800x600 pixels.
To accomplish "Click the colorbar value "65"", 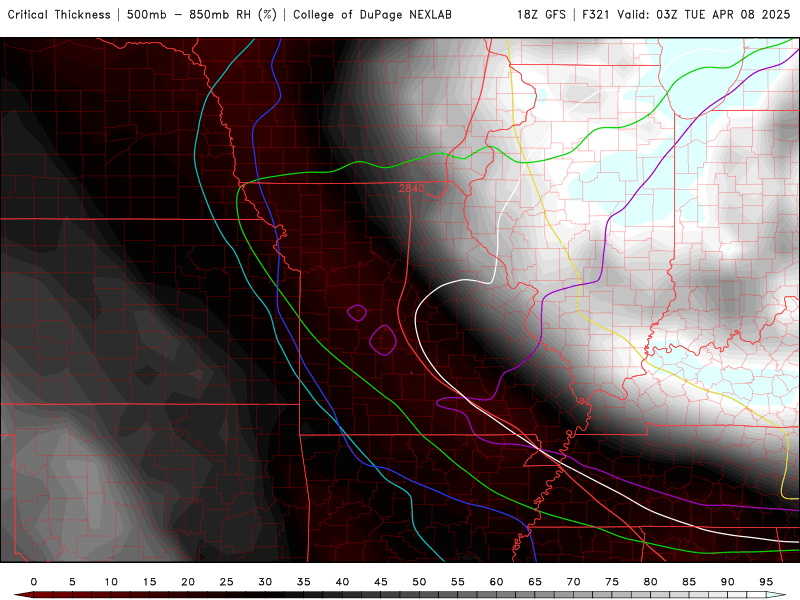I will point(535,582).
